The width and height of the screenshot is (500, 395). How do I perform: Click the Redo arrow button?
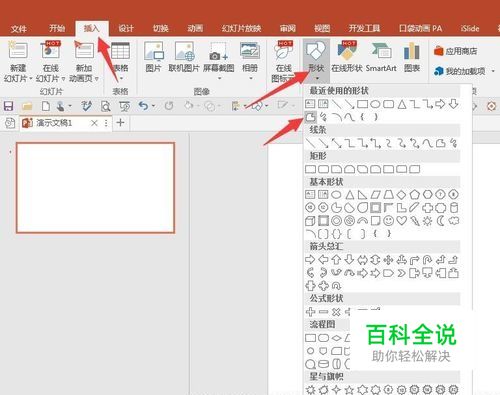(x=169, y=106)
